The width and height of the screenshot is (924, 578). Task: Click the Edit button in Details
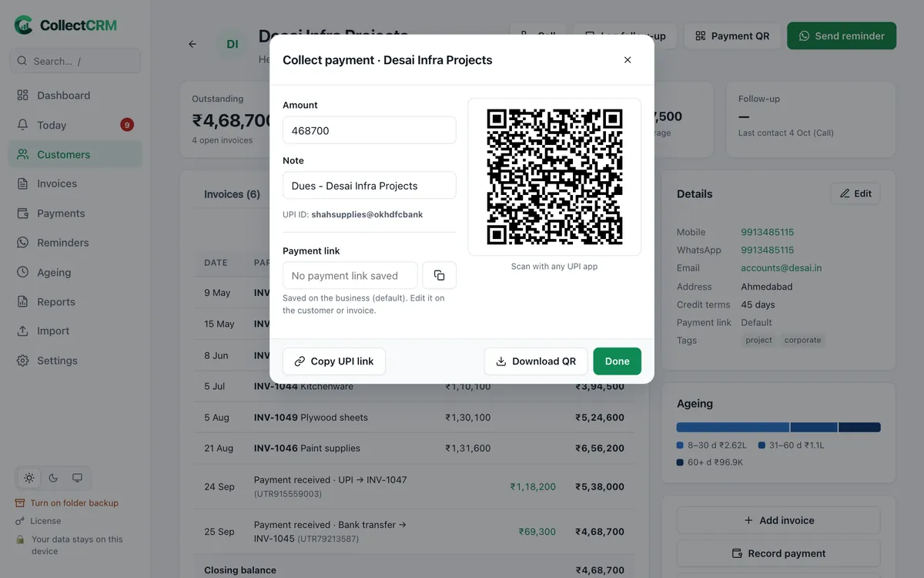(x=855, y=193)
